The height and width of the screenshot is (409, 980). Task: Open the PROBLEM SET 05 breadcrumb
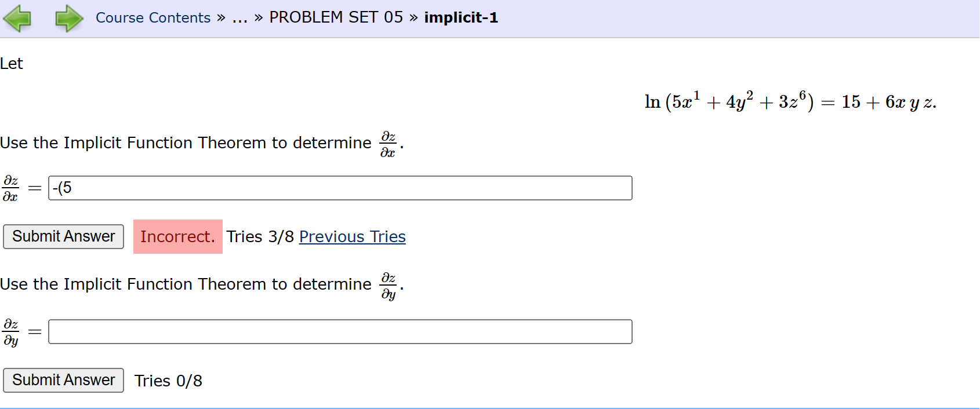point(335,17)
